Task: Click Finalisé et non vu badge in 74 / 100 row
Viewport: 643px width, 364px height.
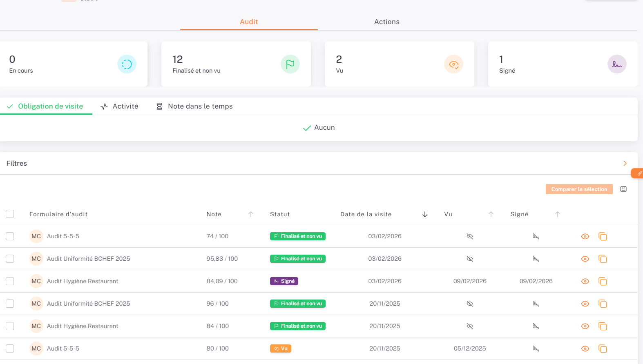Action: point(298,236)
